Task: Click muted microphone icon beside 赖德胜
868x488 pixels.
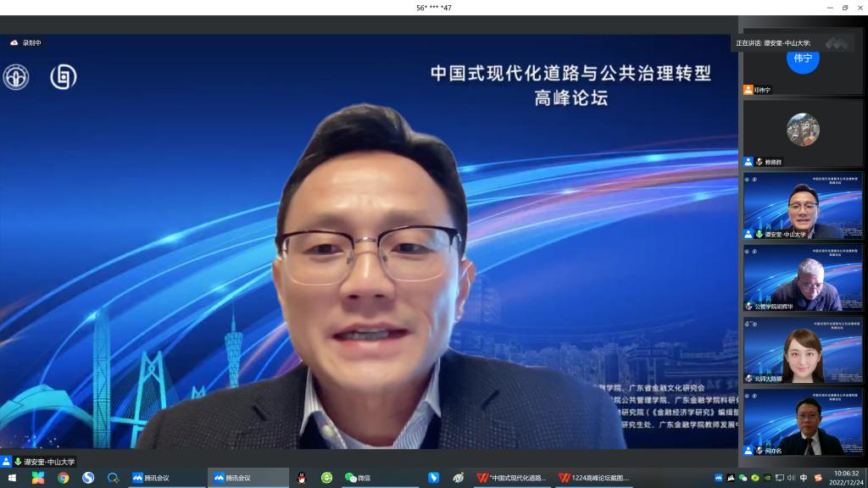Action: (759, 162)
